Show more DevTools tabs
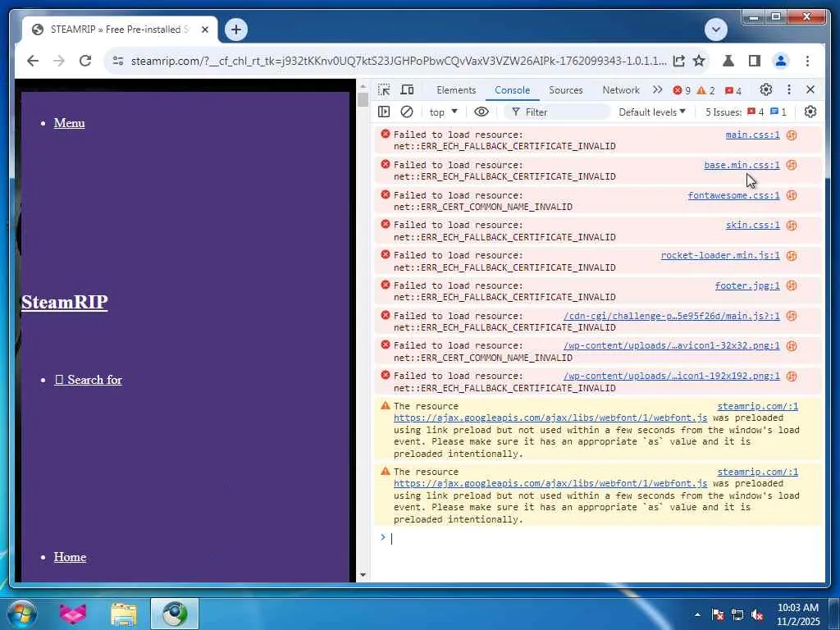Image resolution: width=840 pixels, height=630 pixels. 657,89
